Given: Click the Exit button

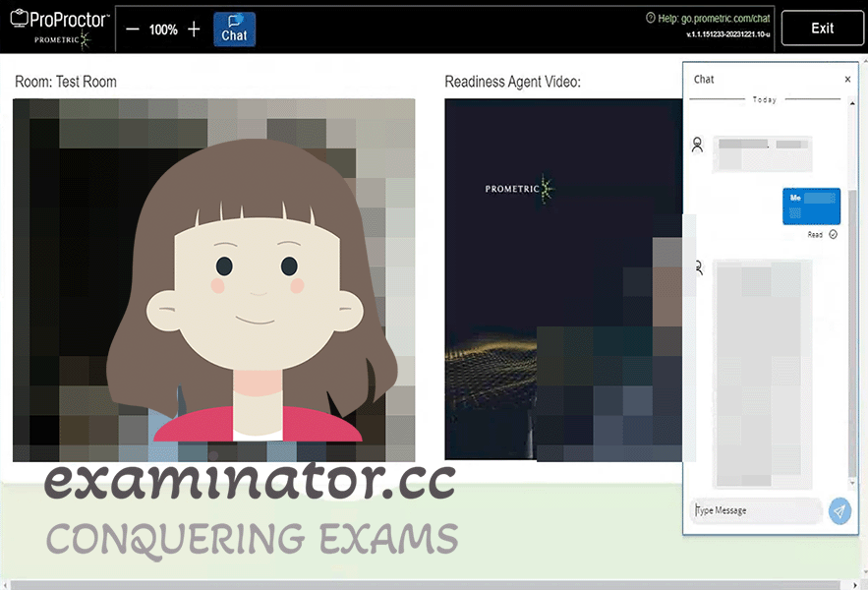Looking at the screenshot, I should point(822,29).
